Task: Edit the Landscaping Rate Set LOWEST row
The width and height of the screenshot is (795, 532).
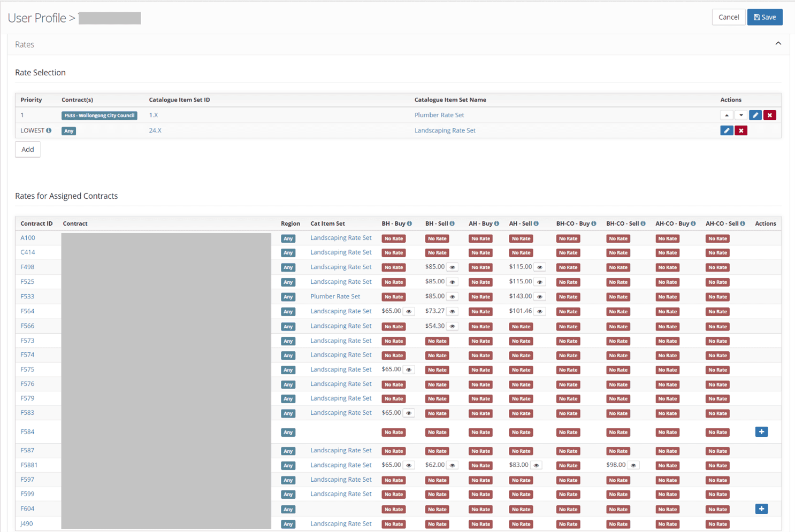Action: 726,130
